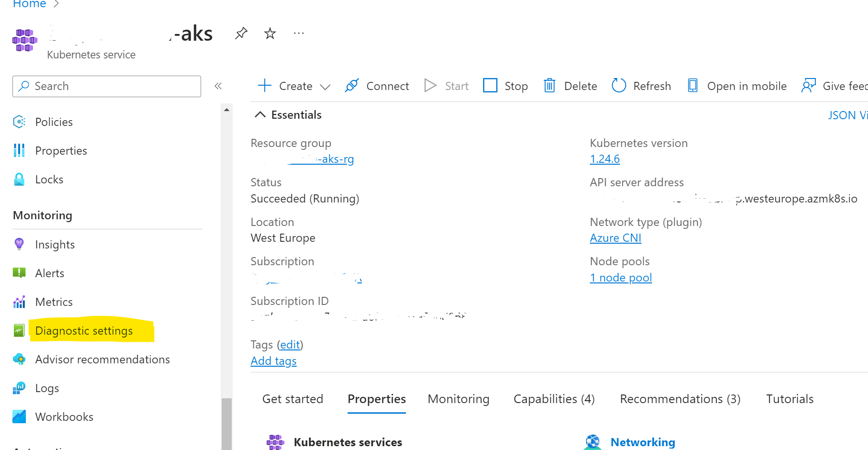Image resolution: width=868 pixels, height=450 pixels.
Task: Open the Logs blade
Action: click(x=46, y=388)
